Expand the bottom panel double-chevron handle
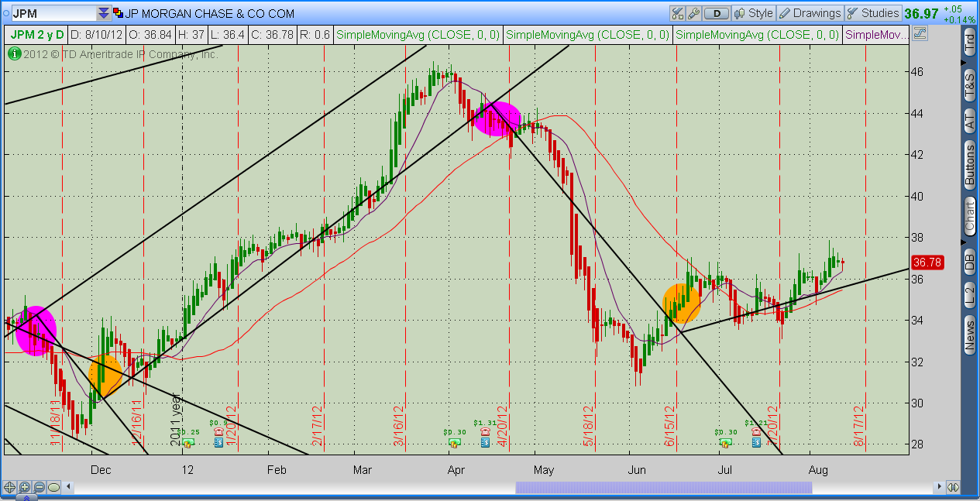 pyautogui.click(x=26, y=498)
